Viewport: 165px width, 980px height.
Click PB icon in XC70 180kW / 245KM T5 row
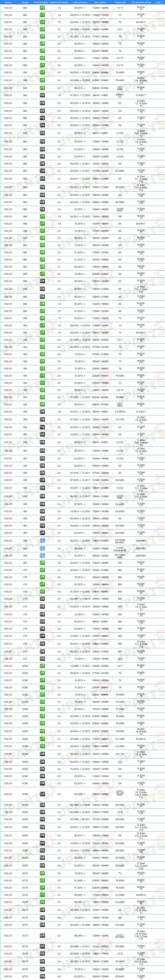[42, 874]
